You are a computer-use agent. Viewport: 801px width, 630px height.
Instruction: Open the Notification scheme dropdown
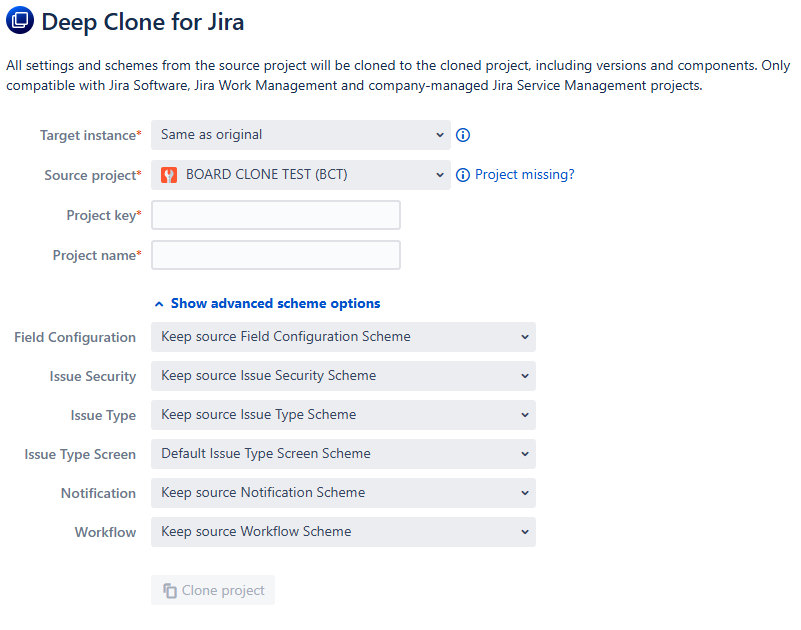click(x=343, y=493)
